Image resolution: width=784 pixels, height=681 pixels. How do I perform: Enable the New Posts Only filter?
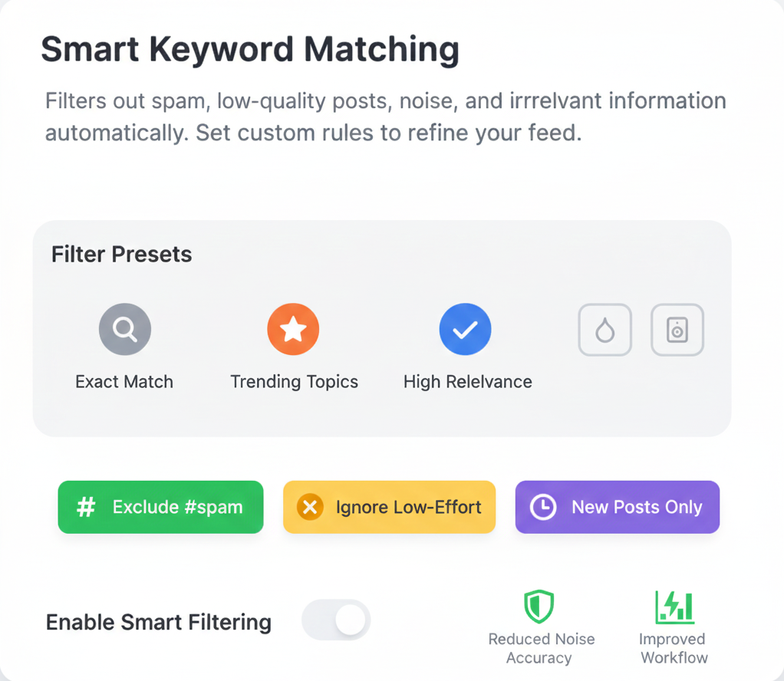click(617, 506)
